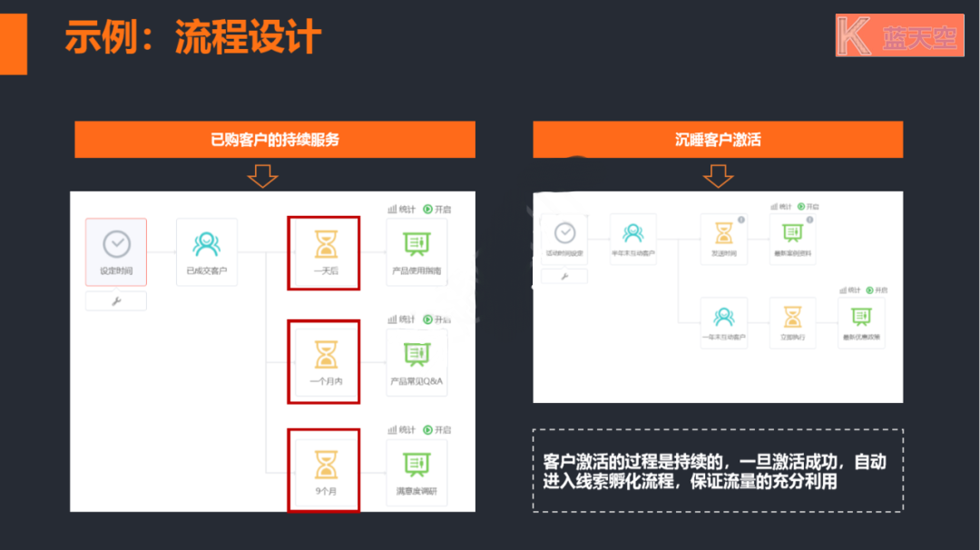Click the 已购客户的持续服务 header banner
The height and width of the screenshot is (550, 980).
pos(274,140)
